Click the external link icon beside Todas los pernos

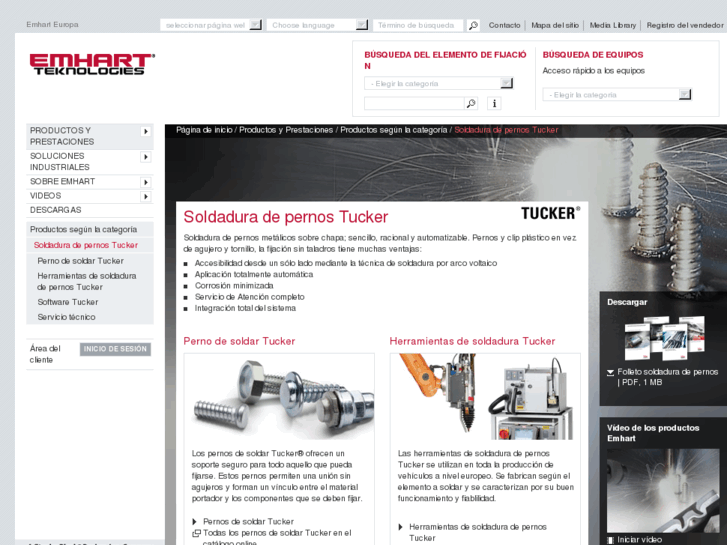click(x=196, y=533)
